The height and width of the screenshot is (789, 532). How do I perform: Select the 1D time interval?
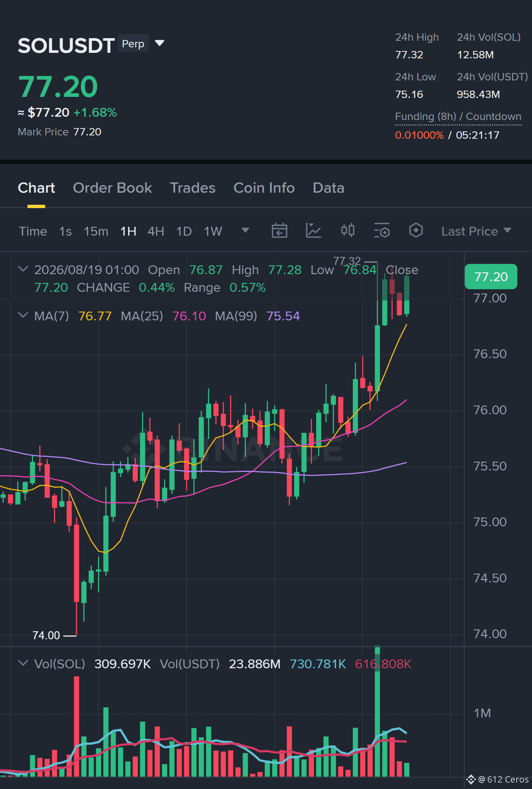pos(184,231)
